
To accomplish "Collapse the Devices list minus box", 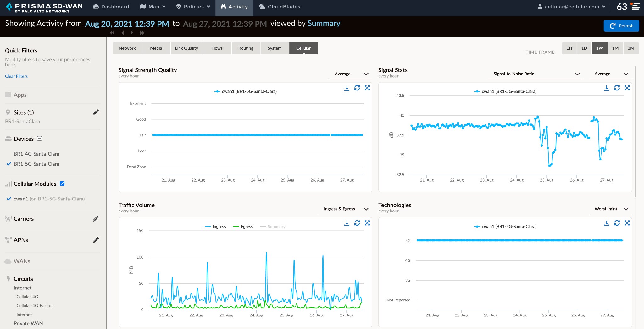I will (x=39, y=139).
